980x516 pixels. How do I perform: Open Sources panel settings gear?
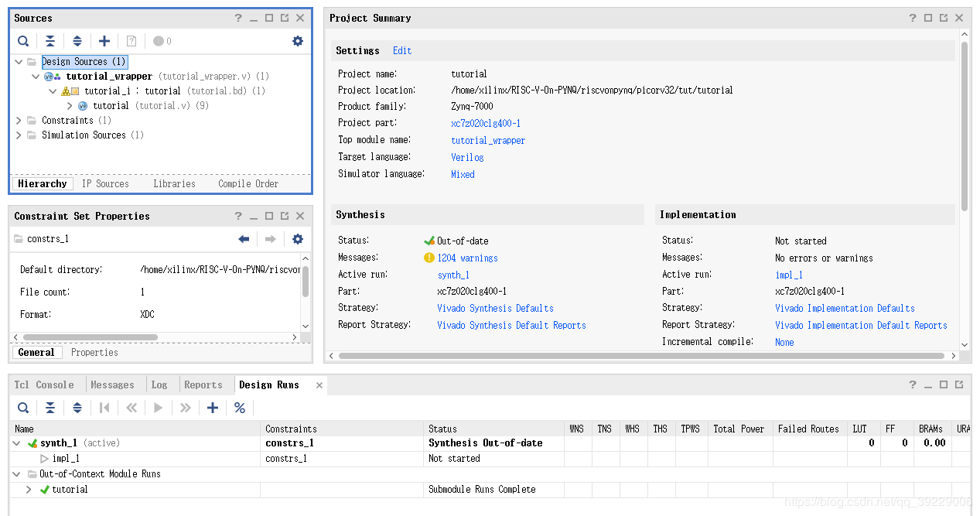(x=298, y=41)
